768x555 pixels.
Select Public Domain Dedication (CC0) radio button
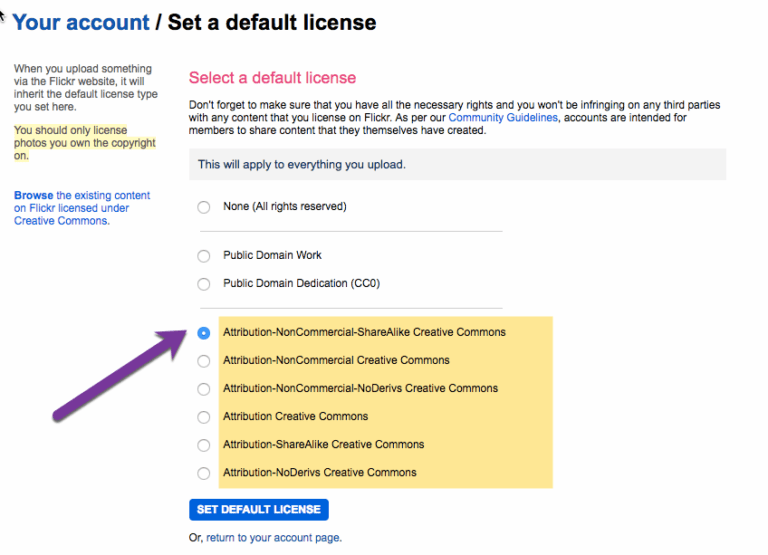click(204, 284)
